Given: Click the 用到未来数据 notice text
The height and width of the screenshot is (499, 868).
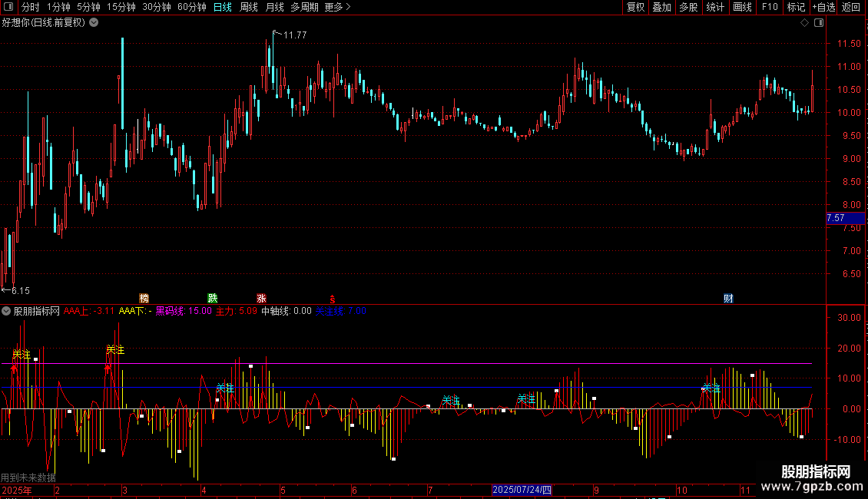Looking at the screenshot, I should [28, 478].
